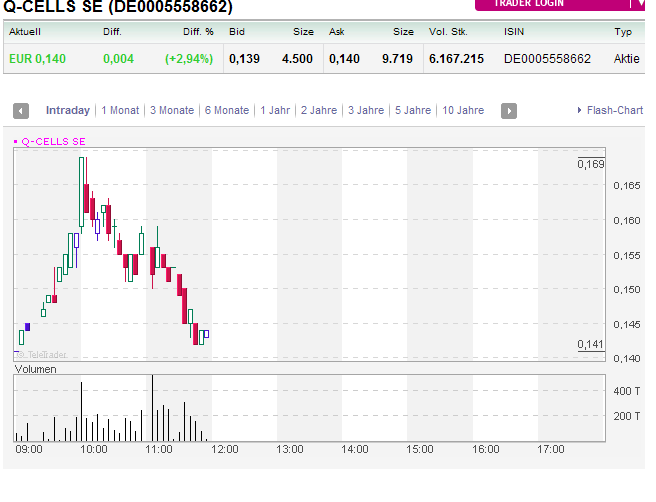Image resolution: width=656 pixels, height=502 pixels.
Task: Click the high marker 0,169
Action: (x=591, y=164)
